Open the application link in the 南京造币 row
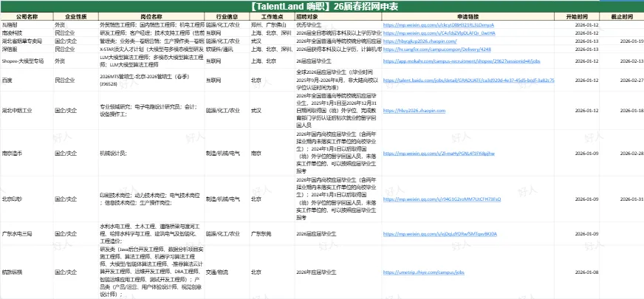 click(439, 154)
